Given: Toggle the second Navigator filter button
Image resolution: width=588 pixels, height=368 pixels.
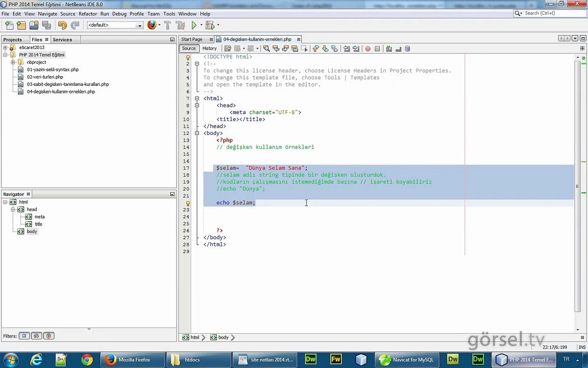Looking at the screenshot, I should pos(36,336).
